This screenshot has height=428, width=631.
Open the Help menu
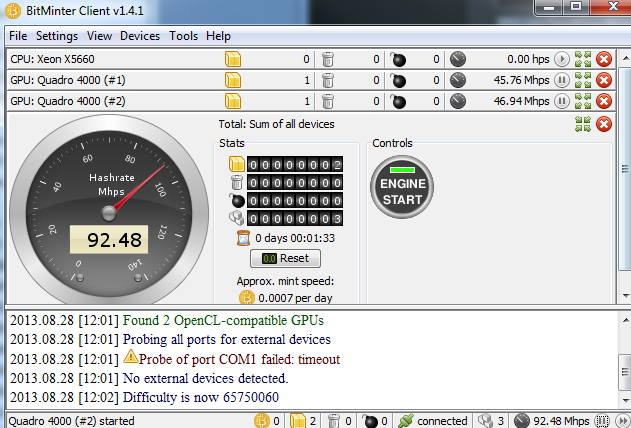tap(219, 36)
